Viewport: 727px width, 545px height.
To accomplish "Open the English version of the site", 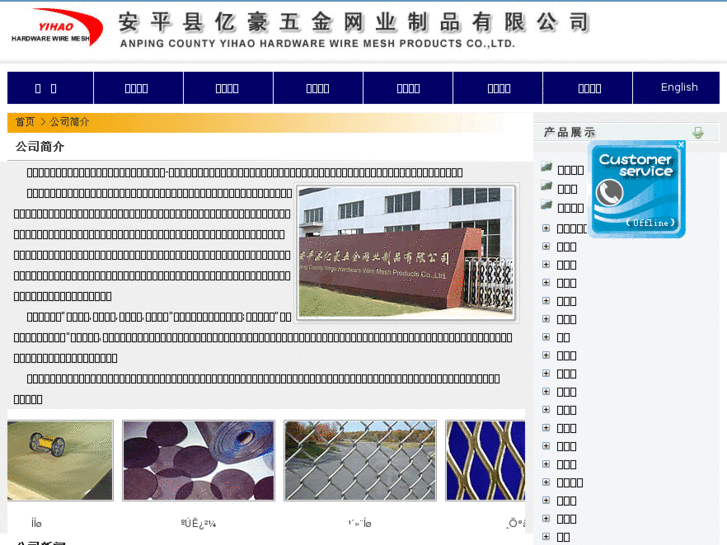I will pyautogui.click(x=679, y=87).
